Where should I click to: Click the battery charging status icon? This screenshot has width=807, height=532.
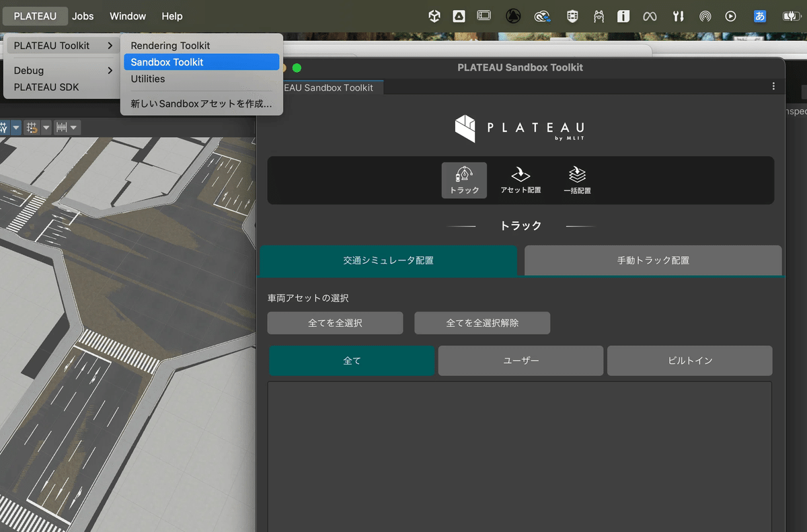point(792,16)
